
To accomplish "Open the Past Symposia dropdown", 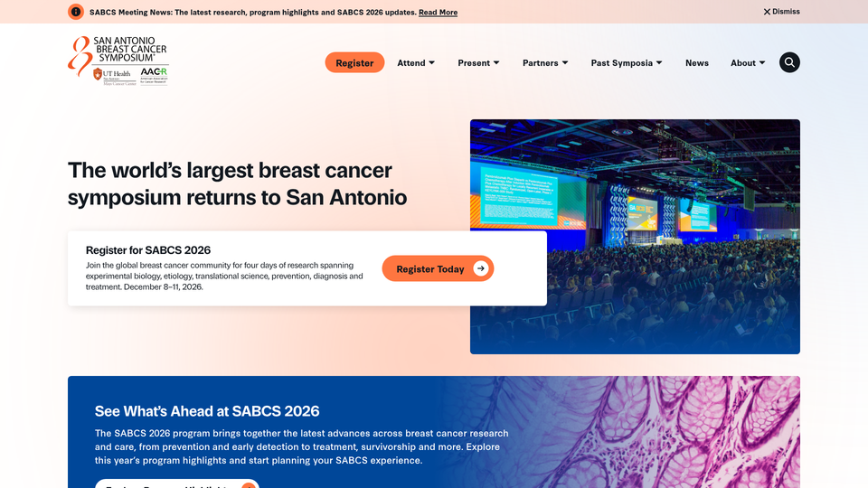I will click(x=627, y=63).
